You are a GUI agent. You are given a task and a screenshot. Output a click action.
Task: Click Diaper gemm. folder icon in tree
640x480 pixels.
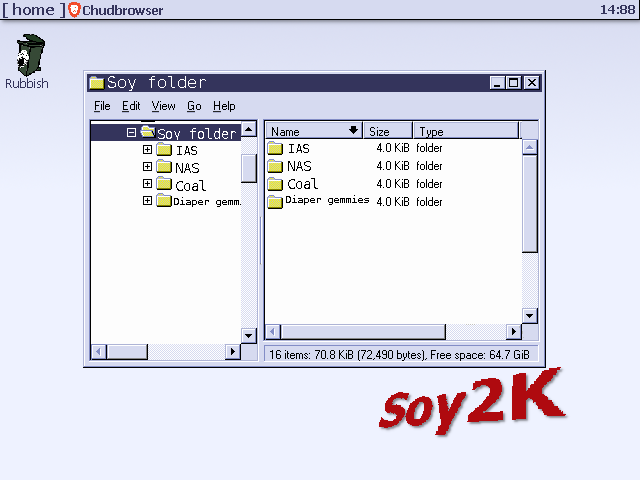point(164,201)
